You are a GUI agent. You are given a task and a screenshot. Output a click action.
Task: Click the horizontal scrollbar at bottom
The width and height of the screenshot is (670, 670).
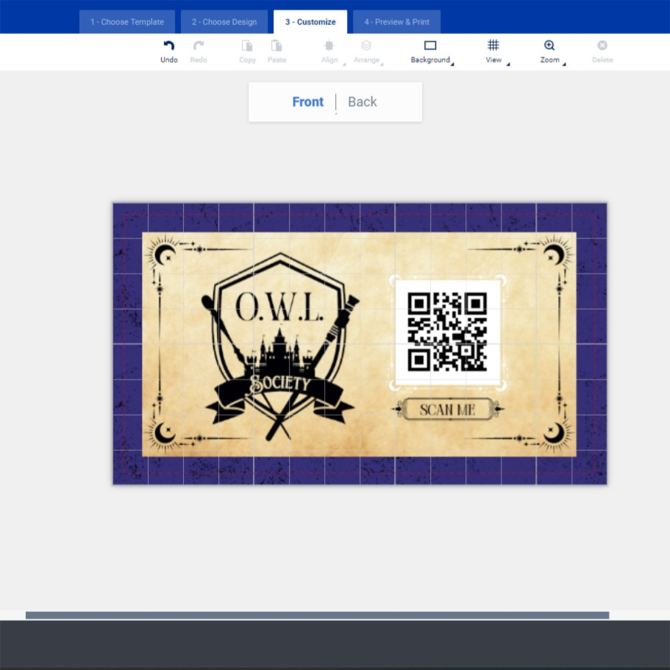click(x=317, y=615)
